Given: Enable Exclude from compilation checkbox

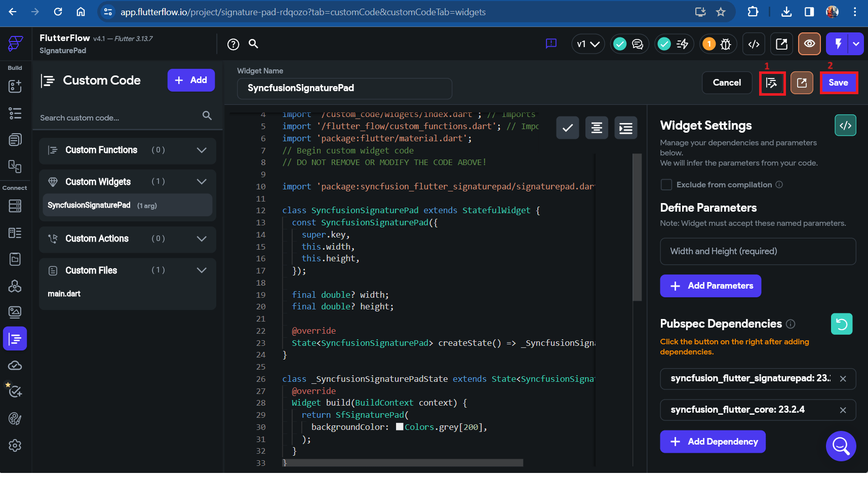Looking at the screenshot, I should pos(666,185).
